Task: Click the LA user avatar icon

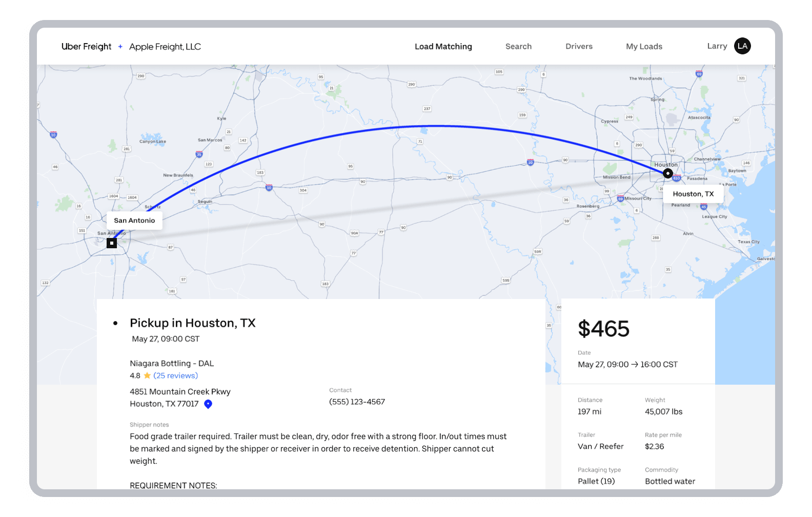Action: (742, 46)
